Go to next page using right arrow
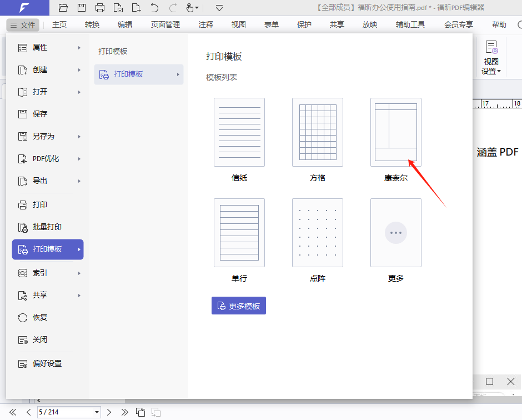This screenshot has width=522, height=420. click(109, 412)
